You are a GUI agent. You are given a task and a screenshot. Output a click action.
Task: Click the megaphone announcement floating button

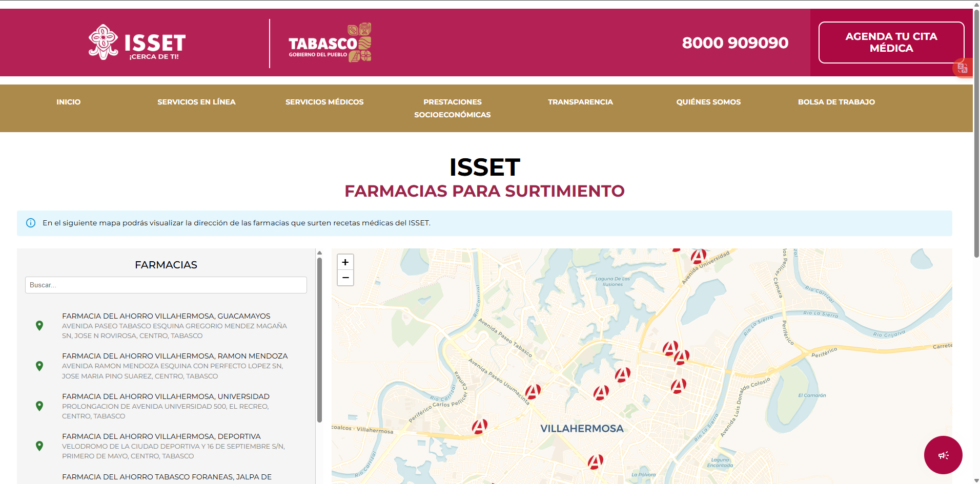click(x=943, y=455)
